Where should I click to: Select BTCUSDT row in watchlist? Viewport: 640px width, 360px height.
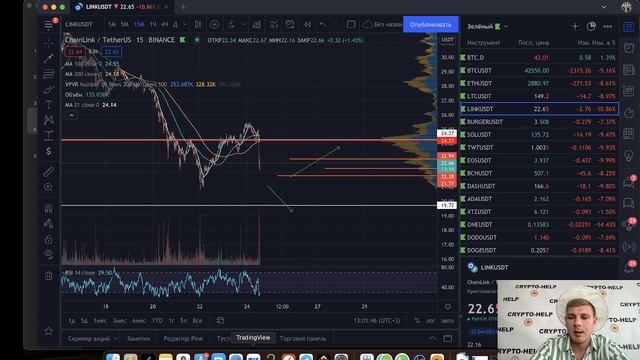point(539,70)
